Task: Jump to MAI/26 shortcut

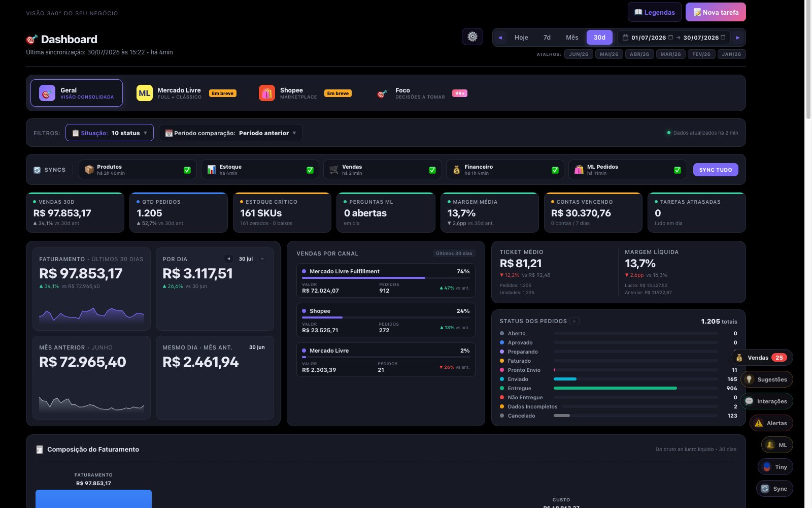Action: pyautogui.click(x=609, y=54)
